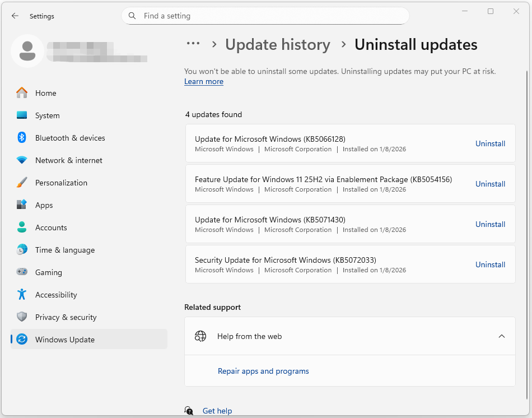Open System settings via its sidebar icon
The image size is (532, 418).
(22, 115)
